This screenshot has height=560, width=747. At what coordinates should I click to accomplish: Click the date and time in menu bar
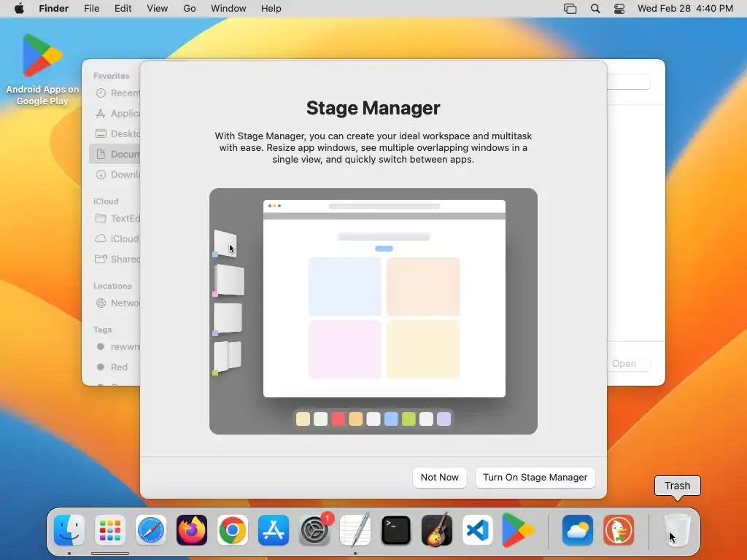(685, 9)
